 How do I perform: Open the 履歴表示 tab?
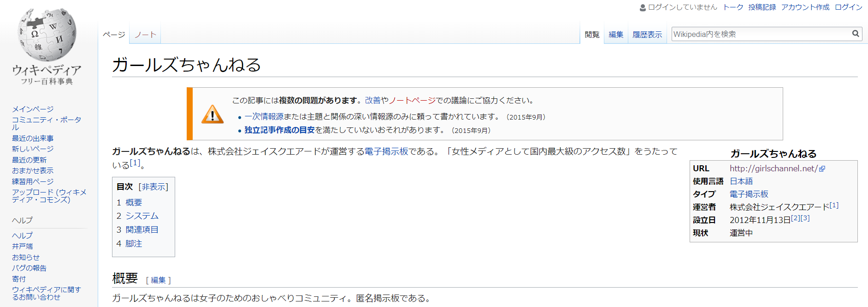[x=647, y=35]
